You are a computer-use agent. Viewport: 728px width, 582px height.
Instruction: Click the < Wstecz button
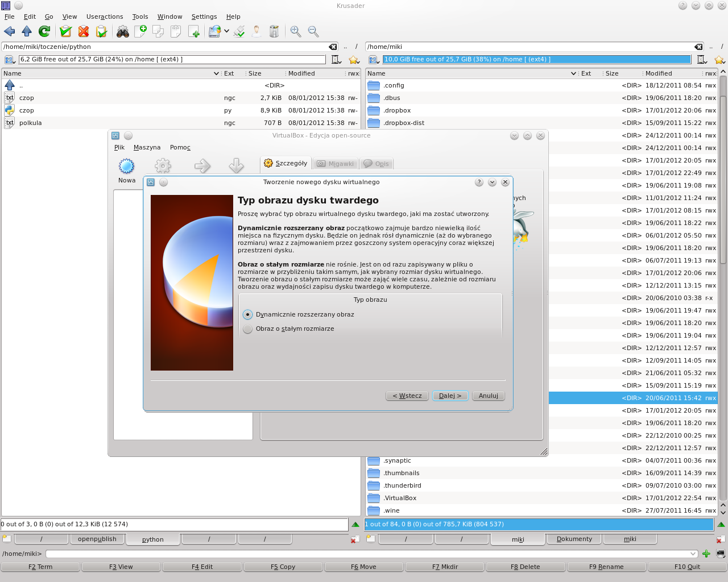[407, 396]
